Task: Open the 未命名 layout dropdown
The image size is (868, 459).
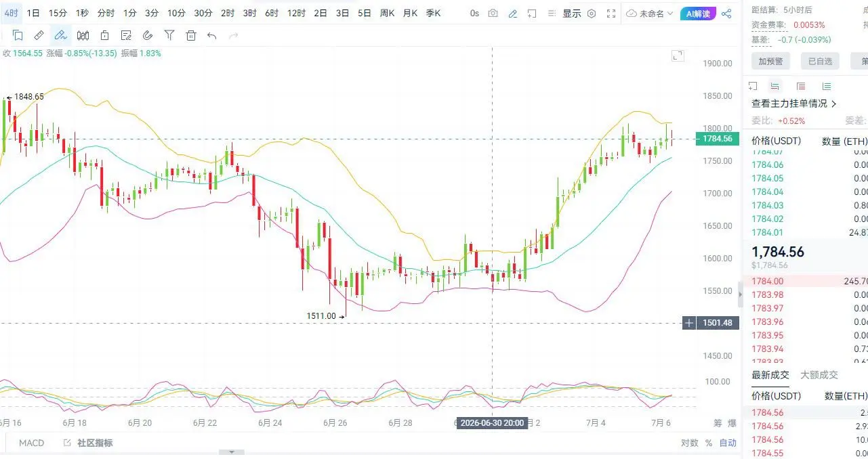Action: (x=649, y=14)
